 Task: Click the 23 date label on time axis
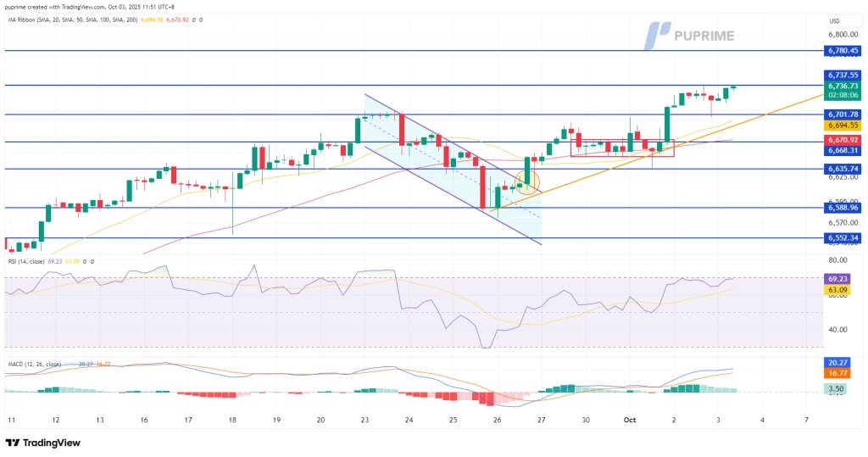point(364,420)
